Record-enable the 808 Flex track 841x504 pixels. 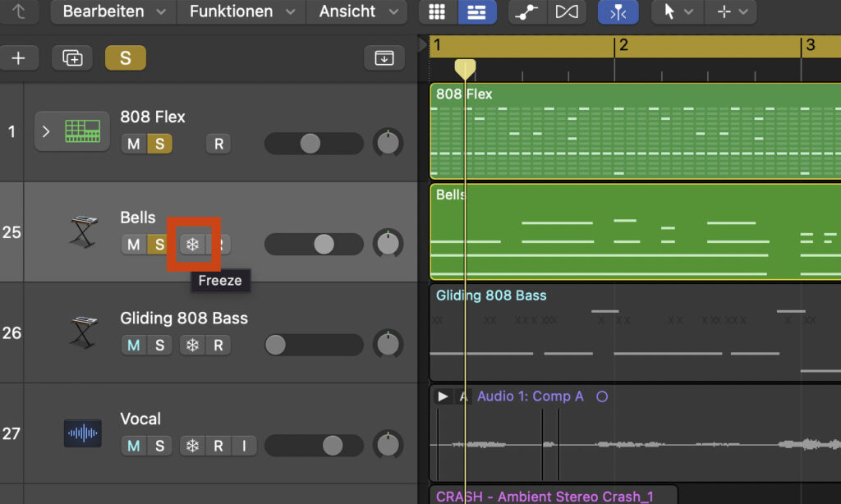pyautogui.click(x=218, y=144)
